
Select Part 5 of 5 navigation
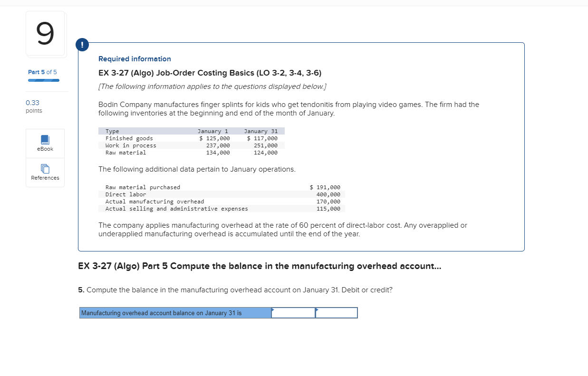[42, 72]
